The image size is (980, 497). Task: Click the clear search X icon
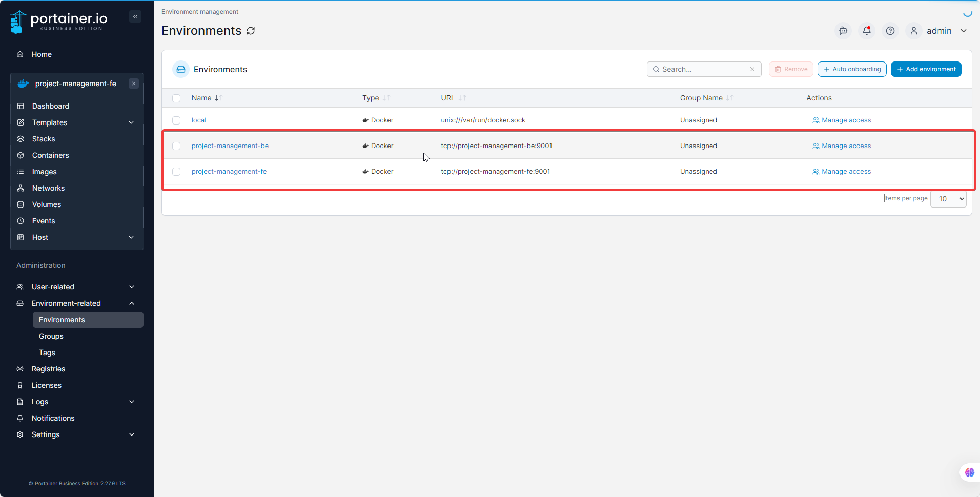pos(752,69)
